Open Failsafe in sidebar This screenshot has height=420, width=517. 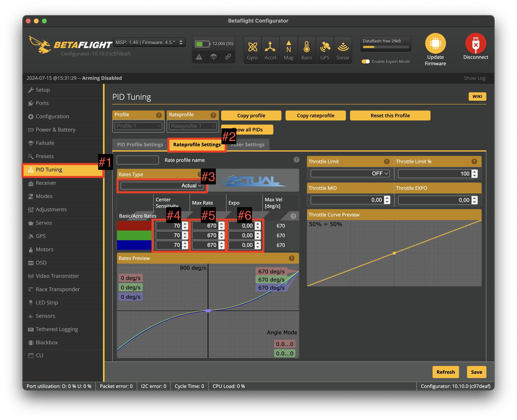click(x=63, y=143)
